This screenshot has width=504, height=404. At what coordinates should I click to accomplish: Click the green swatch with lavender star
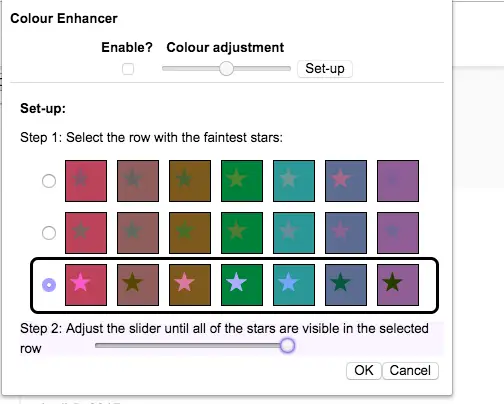tap(242, 285)
